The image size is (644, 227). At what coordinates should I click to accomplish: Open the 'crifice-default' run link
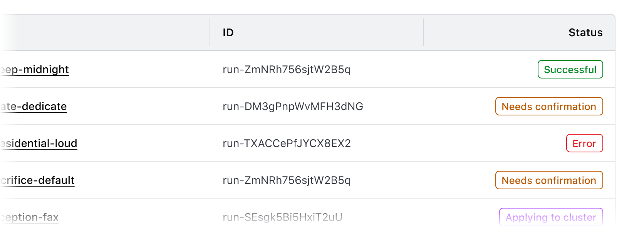click(x=38, y=180)
